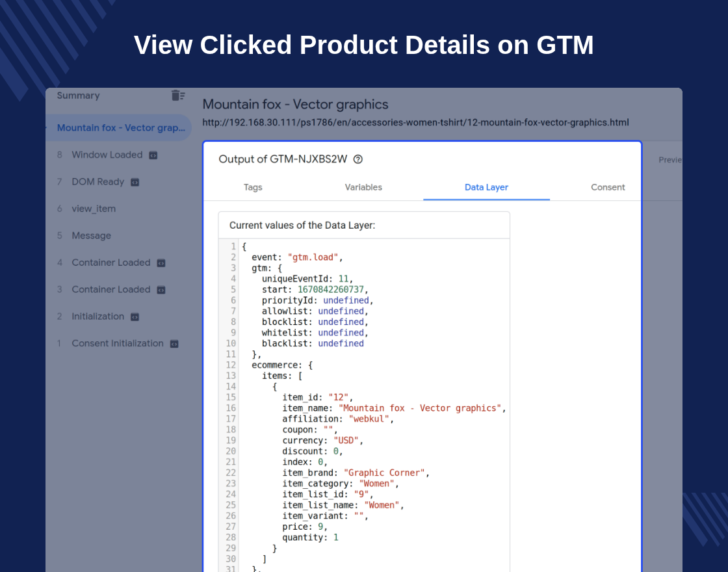Click the Mountain fox - Vector graphics heading
The width and height of the screenshot is (728, 572).
pyautogui.click(x=295, y=105)
